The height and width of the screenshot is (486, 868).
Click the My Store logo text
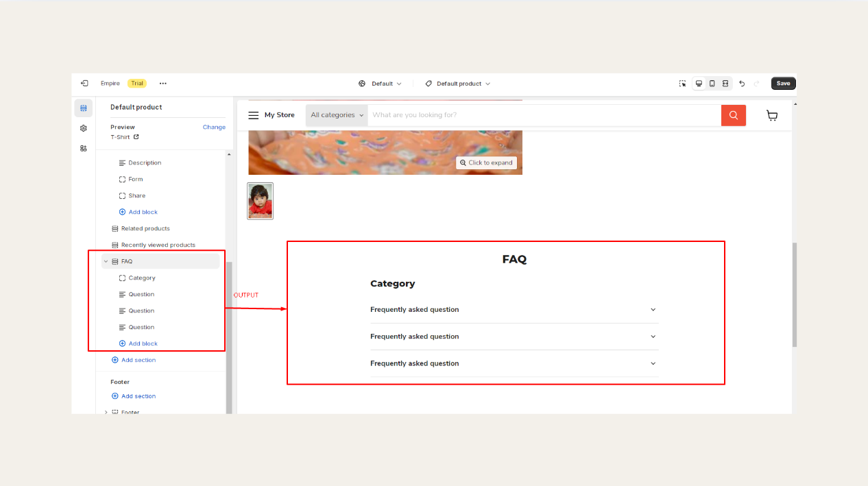280,115
